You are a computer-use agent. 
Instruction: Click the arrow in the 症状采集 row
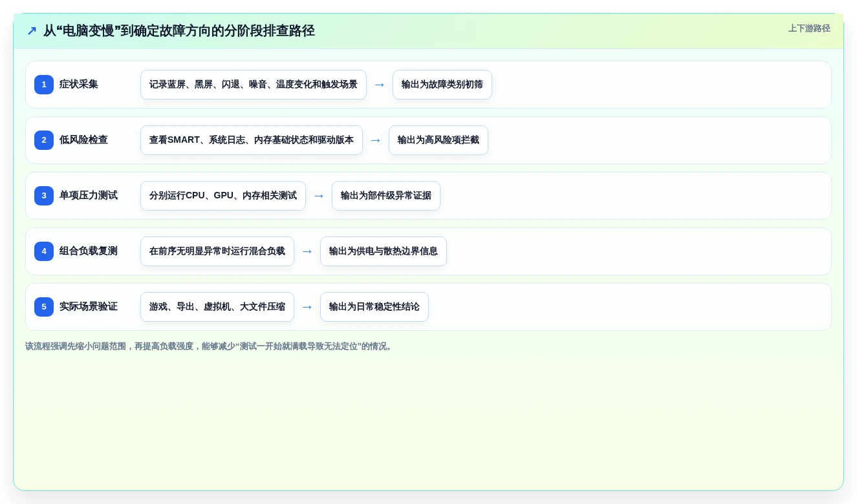[380, 85]
